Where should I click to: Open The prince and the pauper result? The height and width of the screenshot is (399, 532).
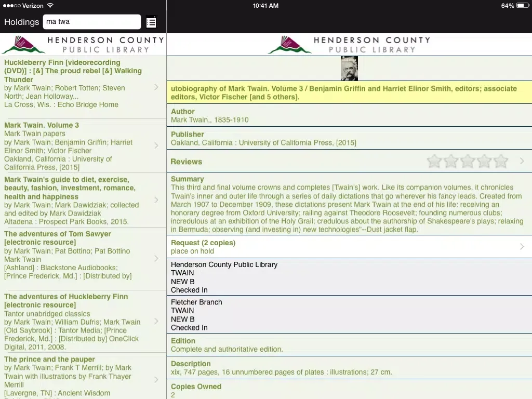point(83,376)
